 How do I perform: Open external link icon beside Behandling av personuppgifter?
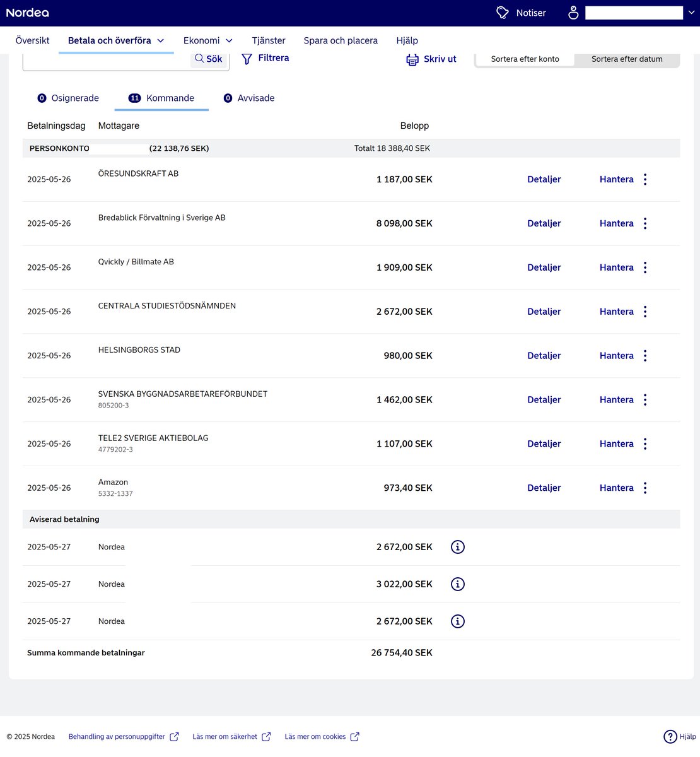point(175,737)
